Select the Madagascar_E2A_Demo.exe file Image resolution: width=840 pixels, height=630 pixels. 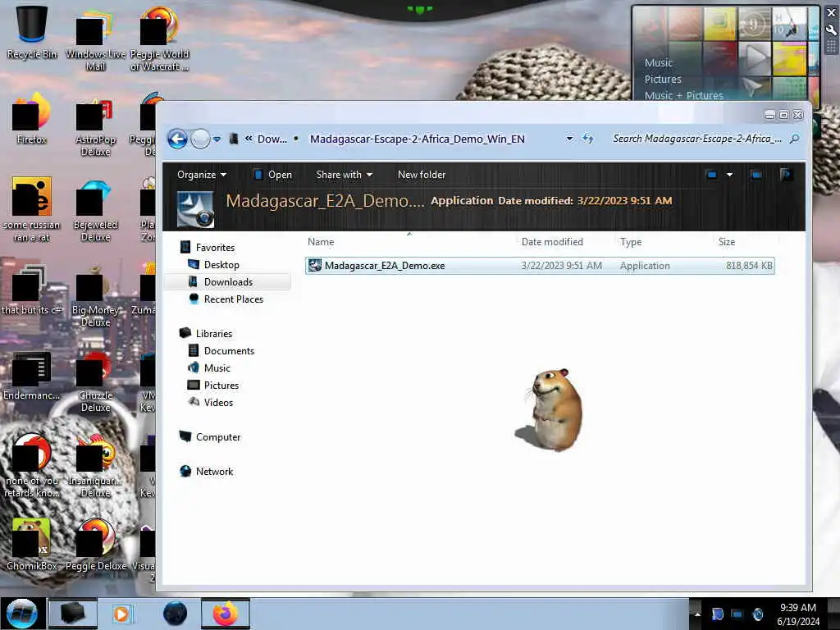(x=540, y=266)
